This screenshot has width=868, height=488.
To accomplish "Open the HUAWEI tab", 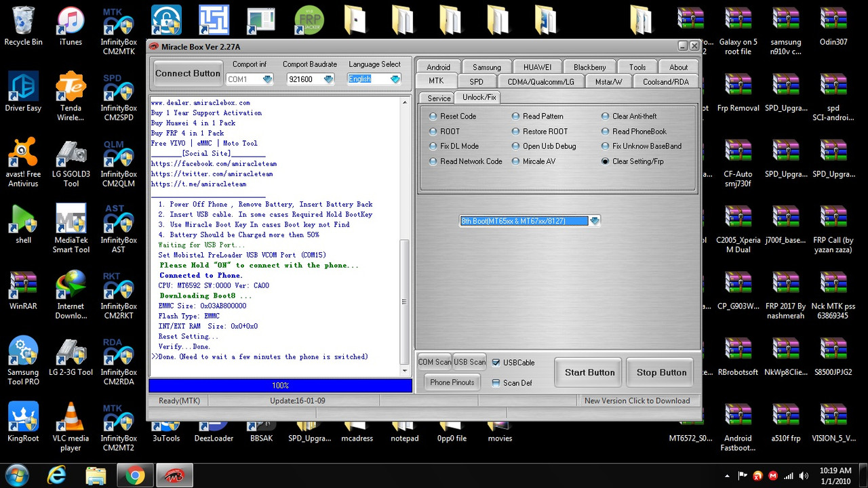I will (x=537, y=67).
